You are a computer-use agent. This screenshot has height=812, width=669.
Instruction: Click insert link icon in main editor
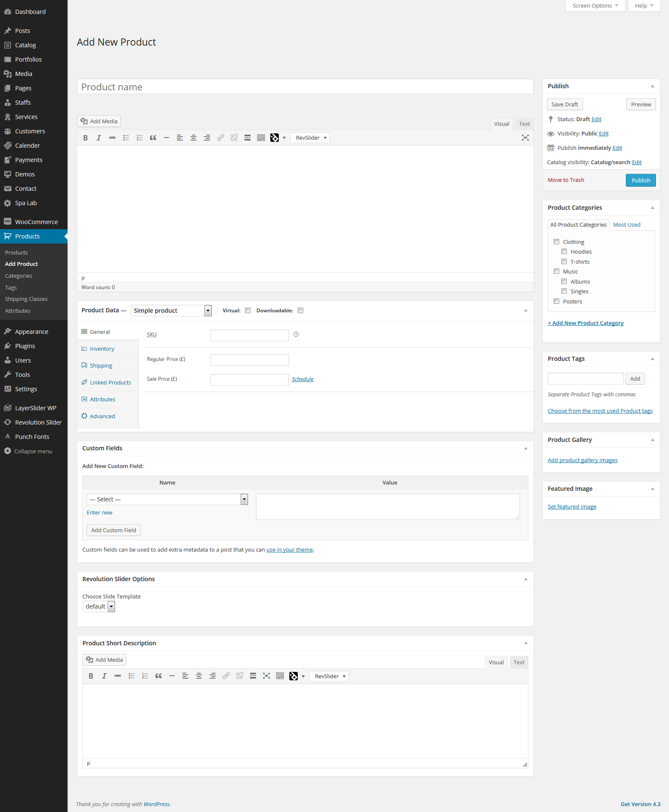click(x=220, y=138)
